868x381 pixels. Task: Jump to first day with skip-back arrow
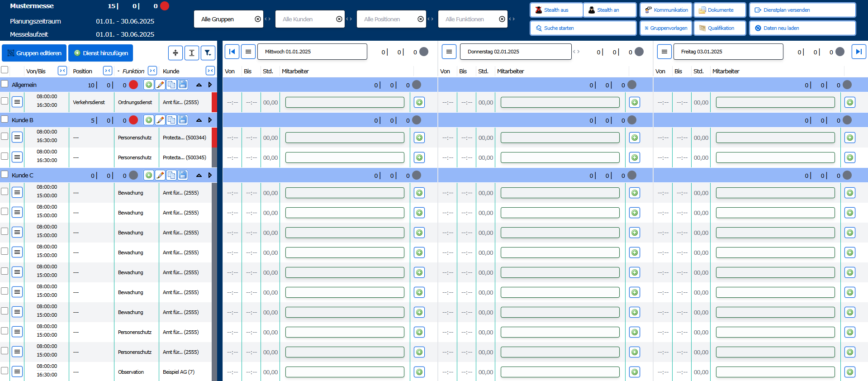coord(232,52)
